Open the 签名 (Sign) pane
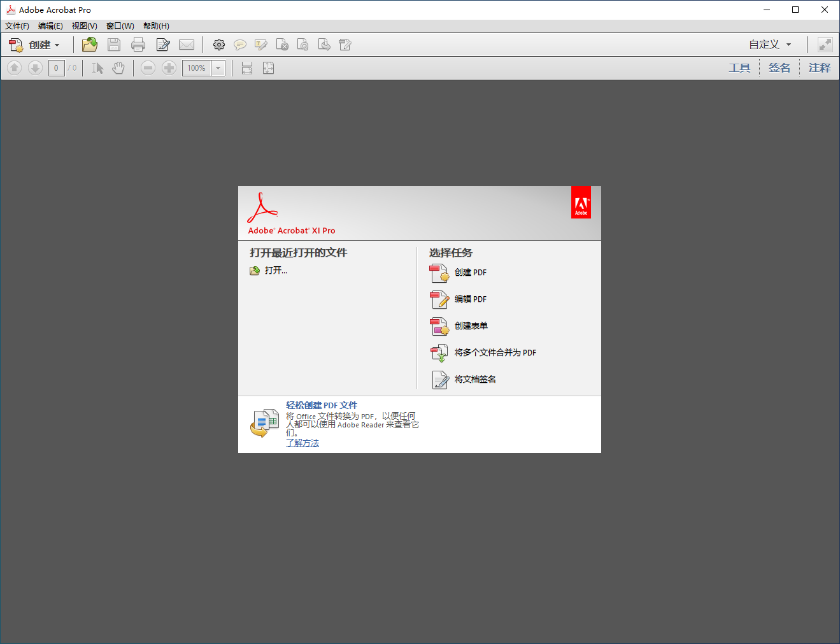This screenshot has width=840, height=644. [779, 68]
